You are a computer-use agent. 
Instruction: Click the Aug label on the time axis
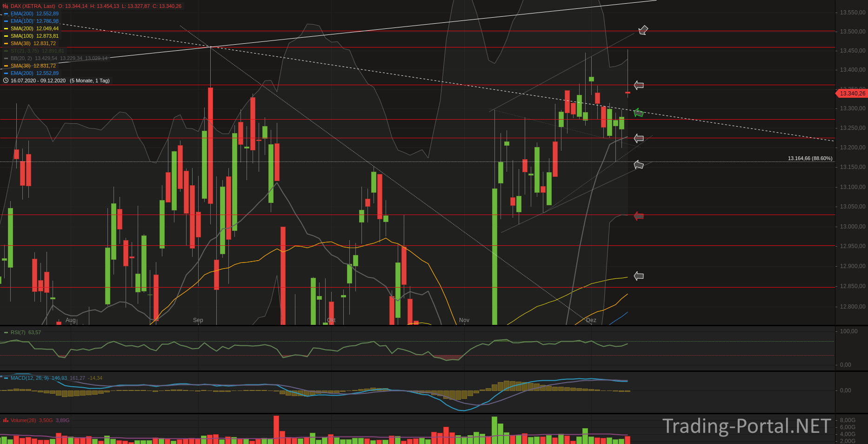[x=71, y=320]
